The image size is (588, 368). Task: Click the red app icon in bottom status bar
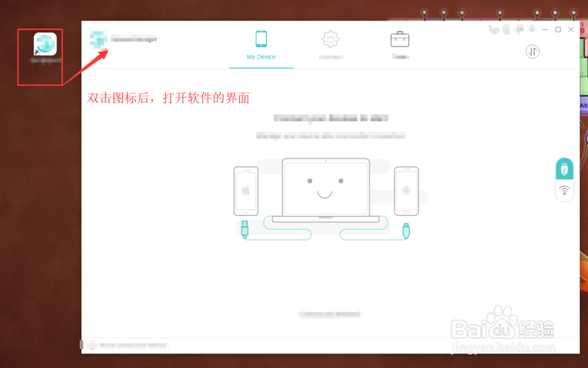[x=92, y=345]
